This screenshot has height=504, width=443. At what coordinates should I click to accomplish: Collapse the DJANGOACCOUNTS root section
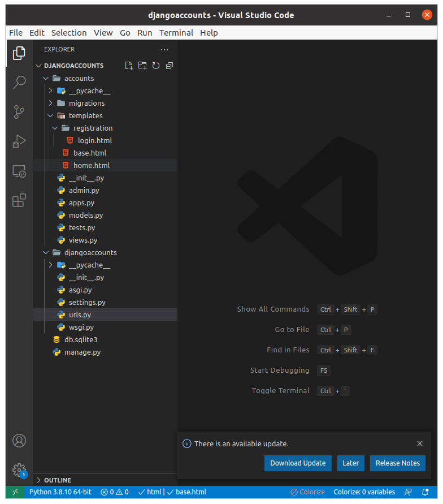pyautogui.click(x=38, y=66)
